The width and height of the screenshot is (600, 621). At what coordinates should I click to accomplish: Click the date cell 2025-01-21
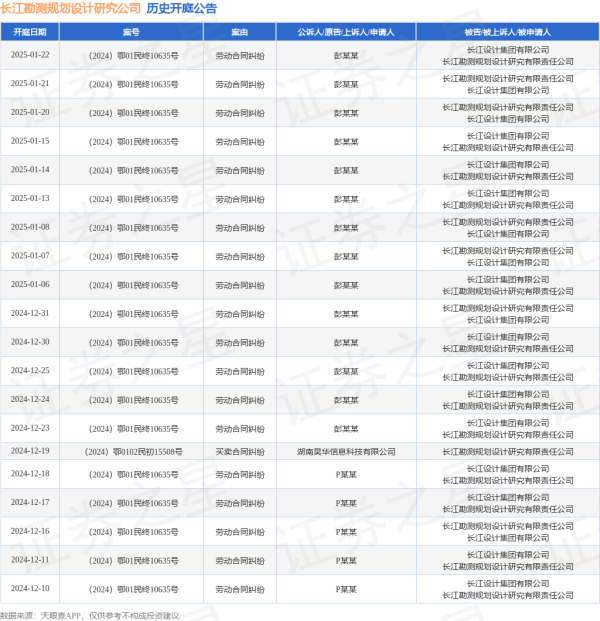point(30,84)
